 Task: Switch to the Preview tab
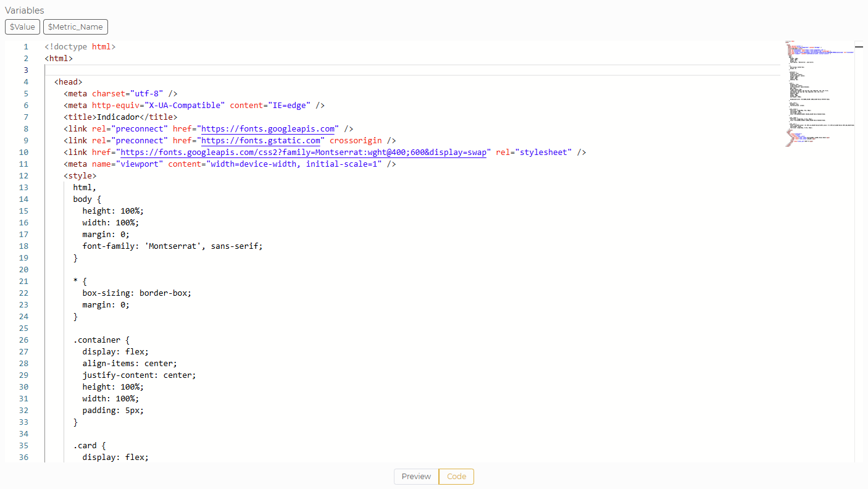tap(415, 476)
